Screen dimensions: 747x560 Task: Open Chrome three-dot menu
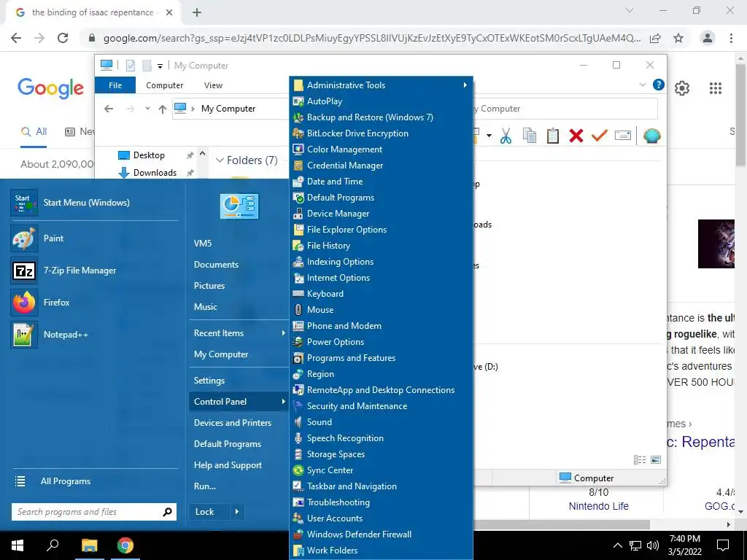731,38
